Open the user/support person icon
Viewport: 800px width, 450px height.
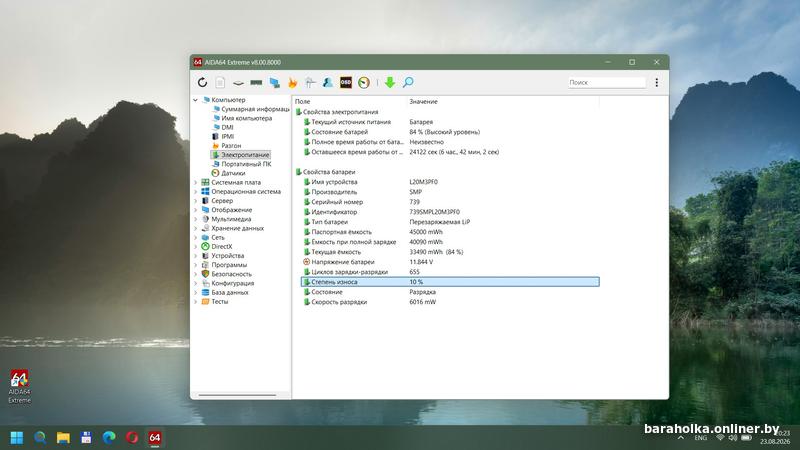[x=328, y=82]
